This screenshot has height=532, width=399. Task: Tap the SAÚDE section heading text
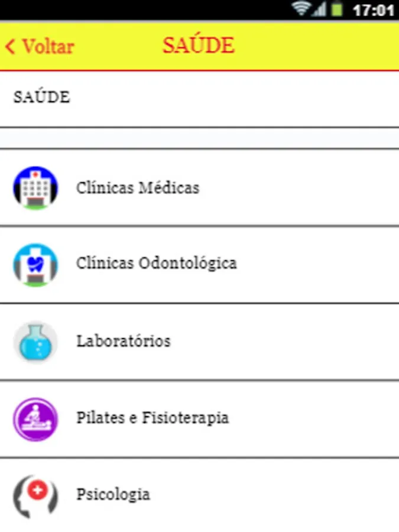click(41, 97)
